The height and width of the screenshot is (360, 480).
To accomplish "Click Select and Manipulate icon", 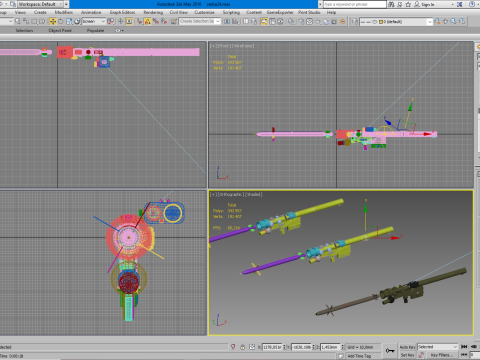I will (x=121, y=21).
